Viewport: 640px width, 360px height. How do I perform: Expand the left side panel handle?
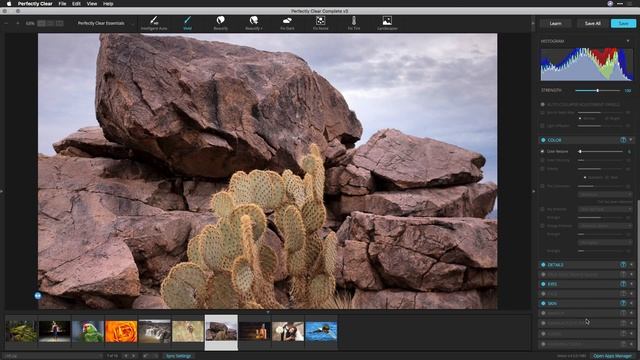click(2, 191)
